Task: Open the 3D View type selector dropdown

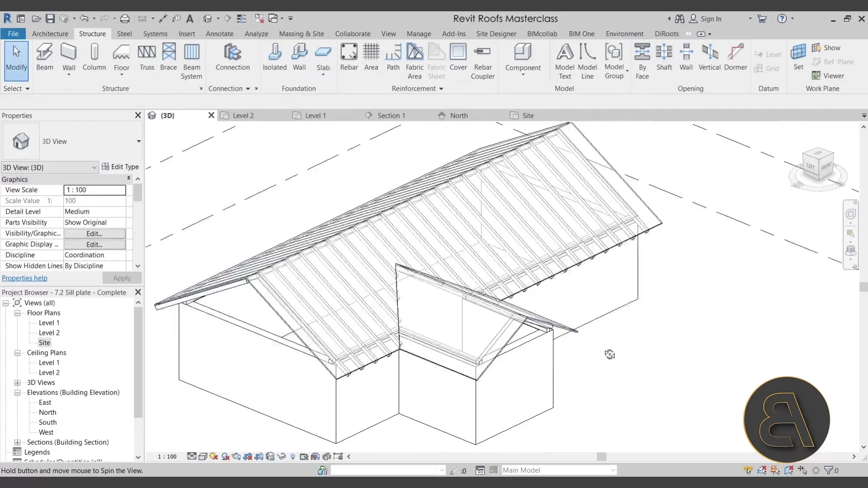Action: pos(139,141)
